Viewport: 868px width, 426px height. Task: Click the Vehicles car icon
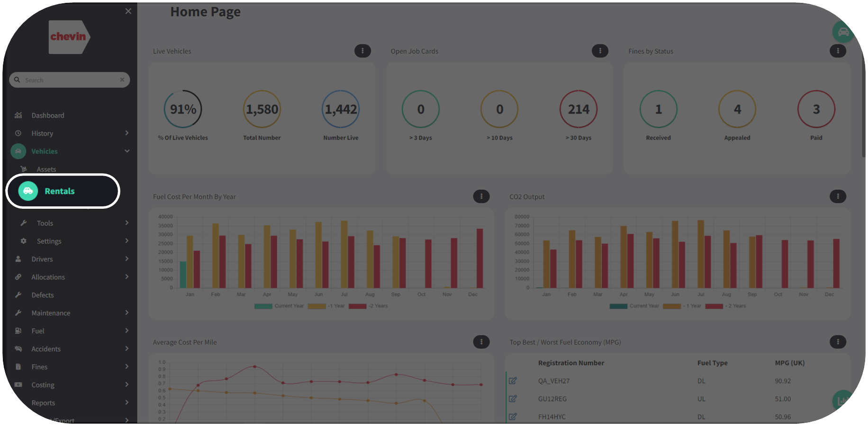[18, 151]
